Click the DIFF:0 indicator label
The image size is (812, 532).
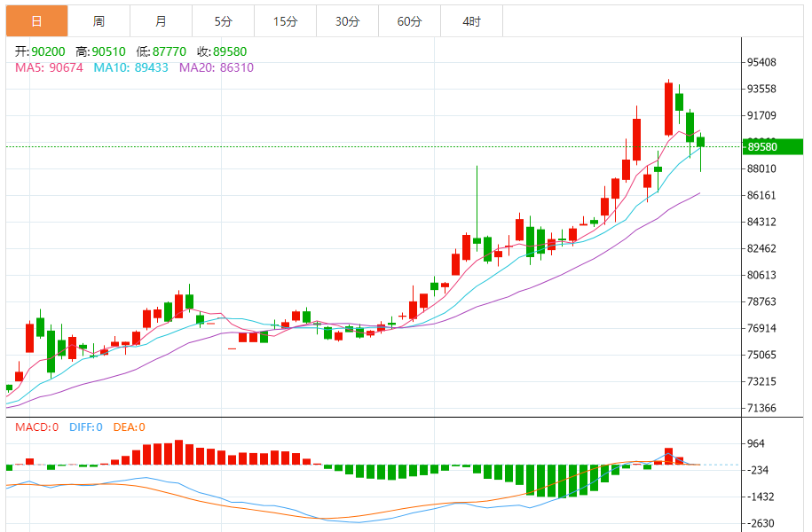point(84,427)
